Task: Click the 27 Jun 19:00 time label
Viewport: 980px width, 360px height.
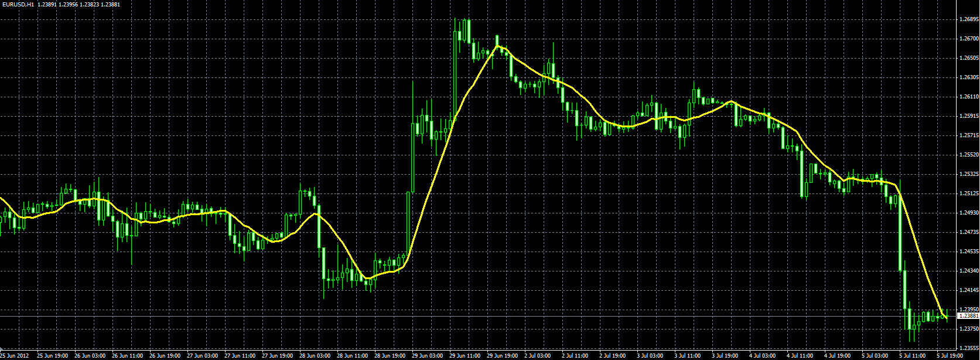Action: (277, 355)
